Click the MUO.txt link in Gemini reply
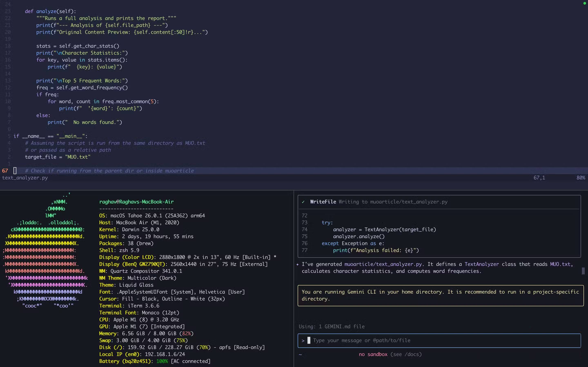 tap(560, 264)
